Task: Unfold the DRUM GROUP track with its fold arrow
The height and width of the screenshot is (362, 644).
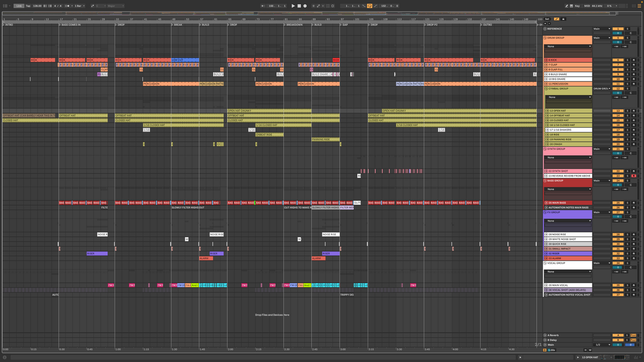Action: pyautogui.click(x=544, y=38)
